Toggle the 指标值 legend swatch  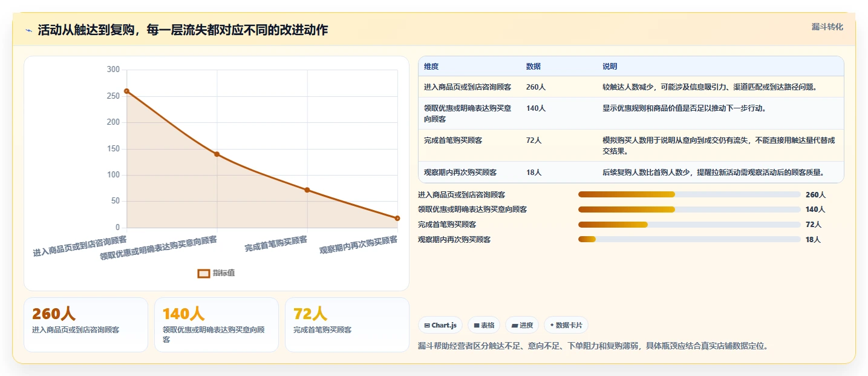tap(204, 273)
